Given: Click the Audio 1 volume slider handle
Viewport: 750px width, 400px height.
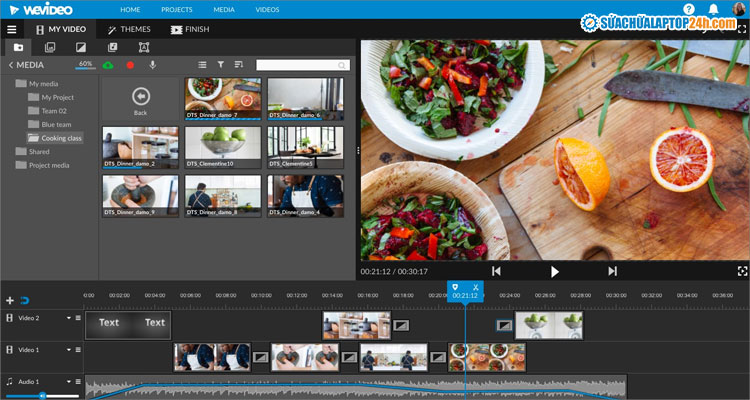Looking at the screenshot, I should click(42, 396).
